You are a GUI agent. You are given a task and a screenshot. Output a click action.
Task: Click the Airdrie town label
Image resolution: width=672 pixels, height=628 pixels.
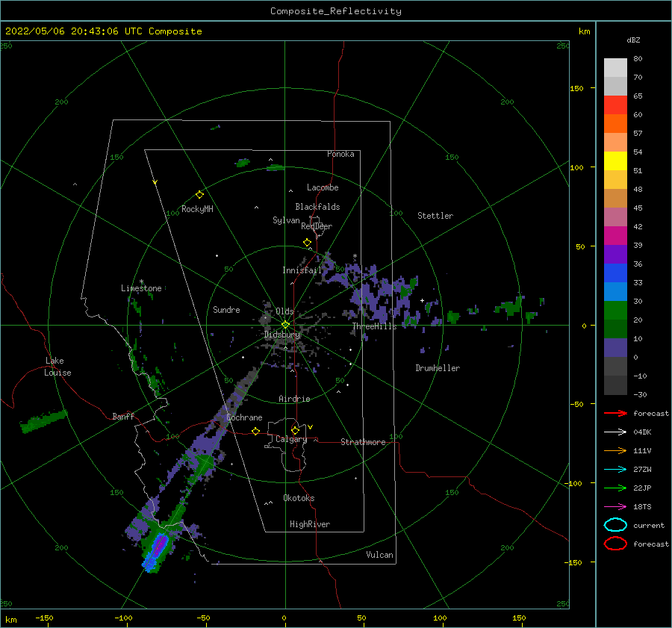click(294, 399)
